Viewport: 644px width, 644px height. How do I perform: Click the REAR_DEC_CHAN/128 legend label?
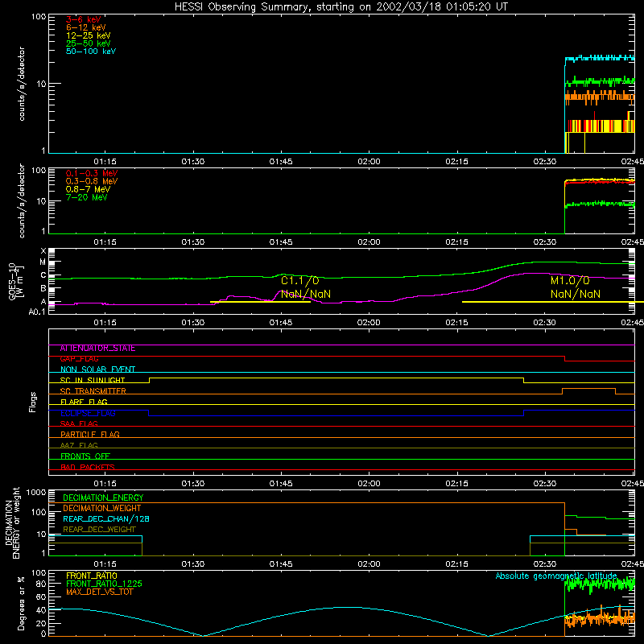coord(106,519)
